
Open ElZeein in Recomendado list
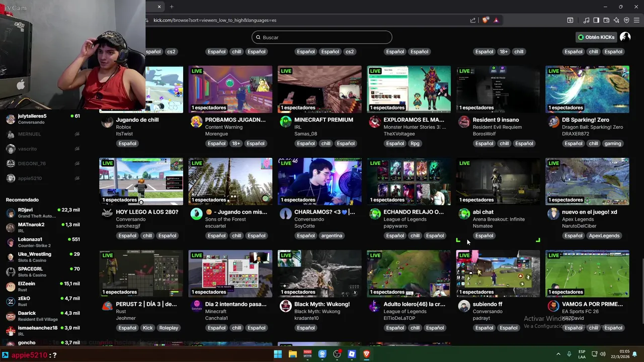43,287
